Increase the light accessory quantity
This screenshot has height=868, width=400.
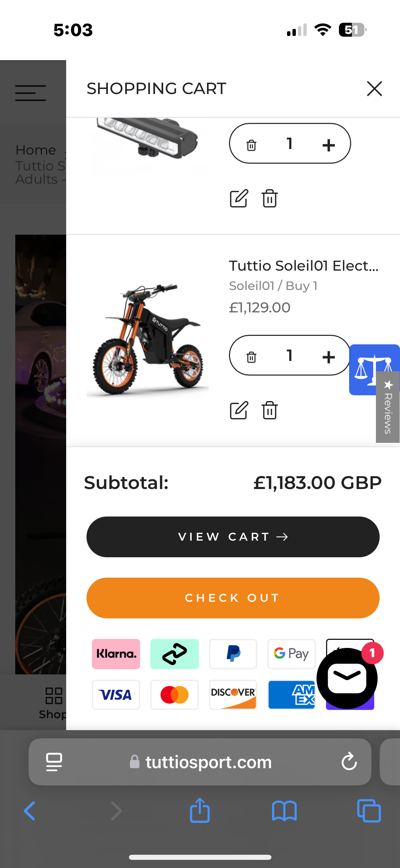(x=328, y=145)
